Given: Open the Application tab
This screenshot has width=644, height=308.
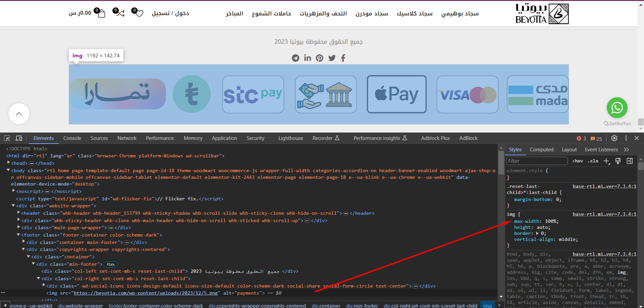Looking at the screenshot, I should 225,138.
